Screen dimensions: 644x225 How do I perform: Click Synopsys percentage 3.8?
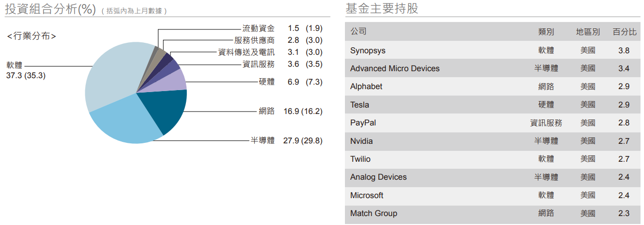pyautogui.click(x=624, y=50)
